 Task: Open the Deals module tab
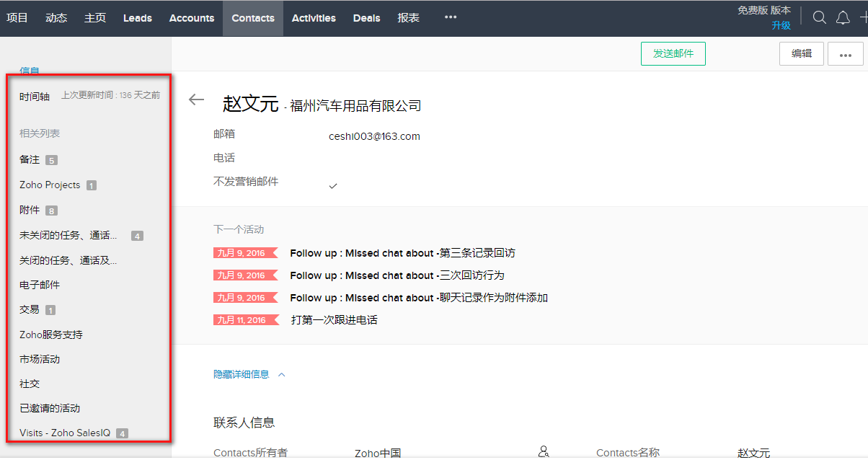pyautogui.click(x=366, y=18)
